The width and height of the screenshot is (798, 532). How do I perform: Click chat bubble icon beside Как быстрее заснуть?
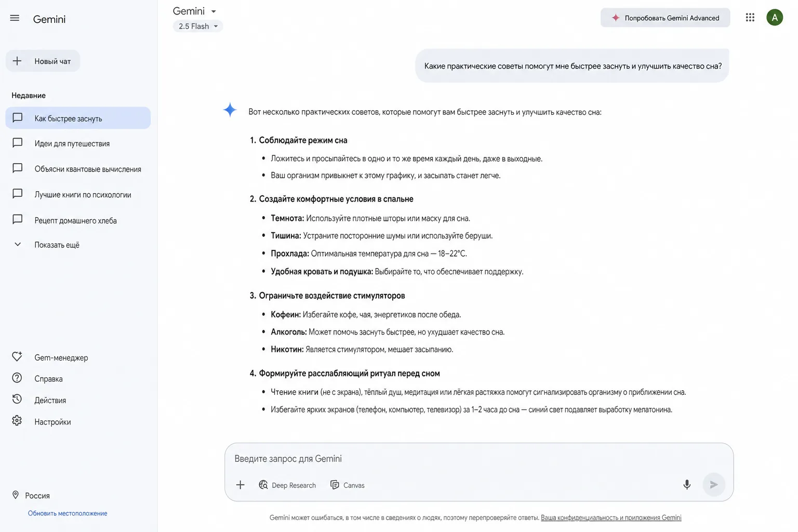[18, 118]
